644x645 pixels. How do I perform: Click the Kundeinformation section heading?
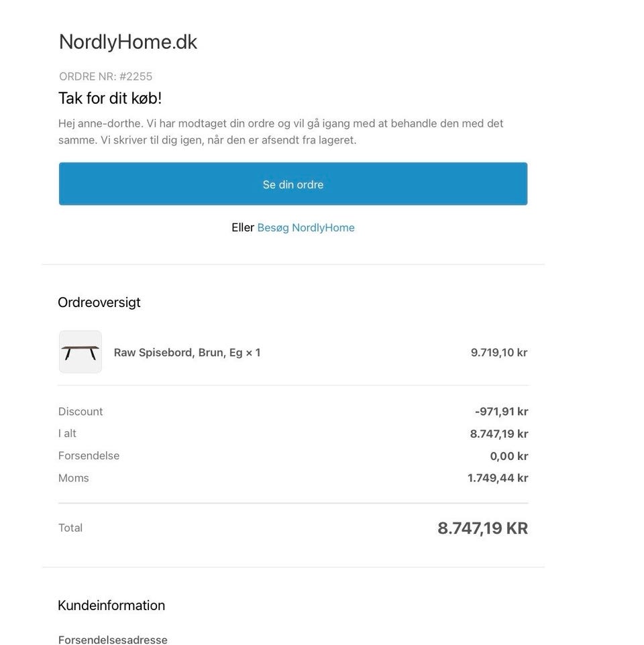coord(111,605)
